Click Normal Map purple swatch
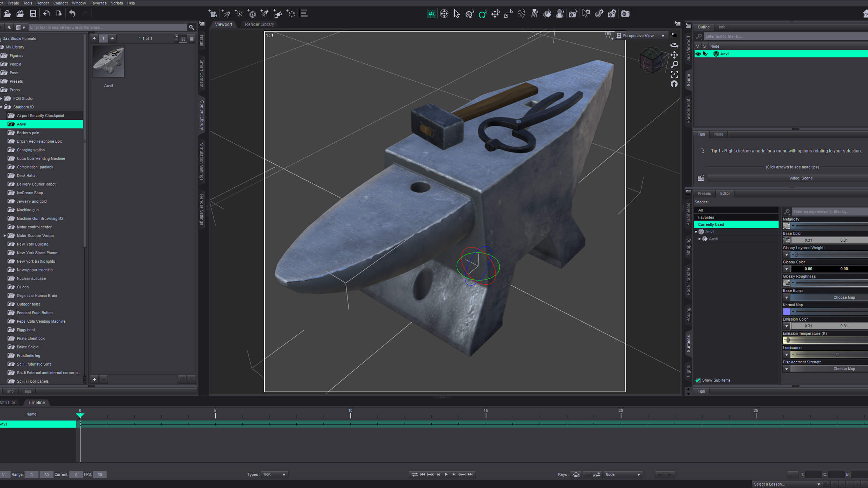 tap(787, 312)
